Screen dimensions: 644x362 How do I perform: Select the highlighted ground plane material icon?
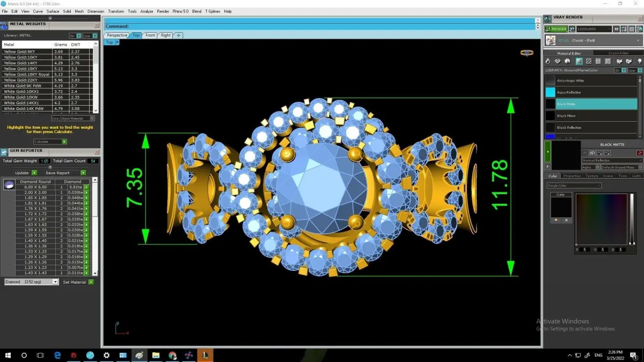579,61
